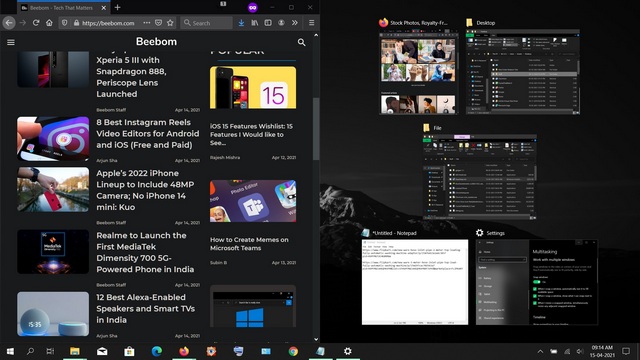Switch to Firefox on taskbar
The width and height of the screenshot is (640, 360).
click(x=184, y=351)
